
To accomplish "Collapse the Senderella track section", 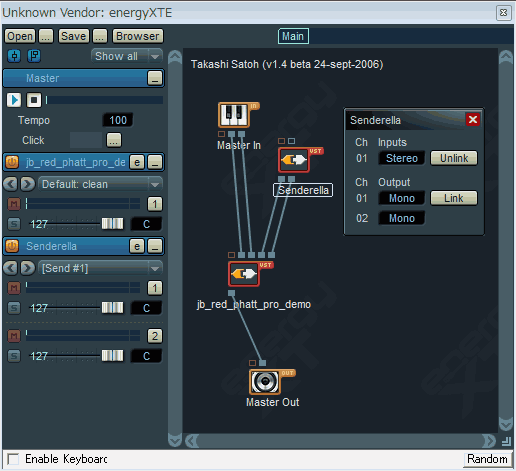I will pos(155,246).
